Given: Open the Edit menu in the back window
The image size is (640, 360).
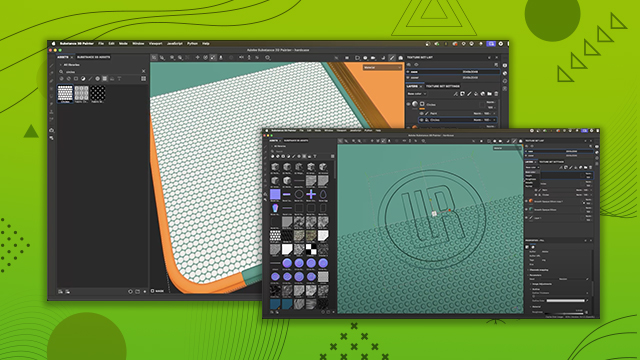Looking at the screenshot, I should 111,43.
